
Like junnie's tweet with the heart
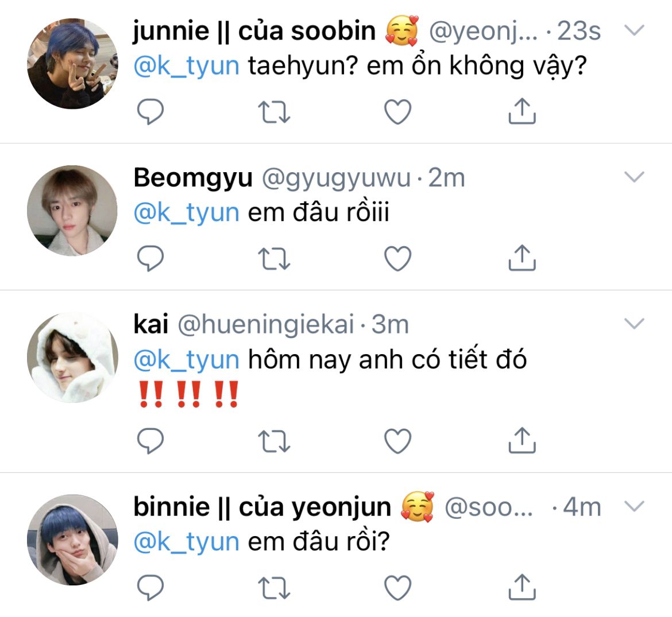click(x=397, y=112)
